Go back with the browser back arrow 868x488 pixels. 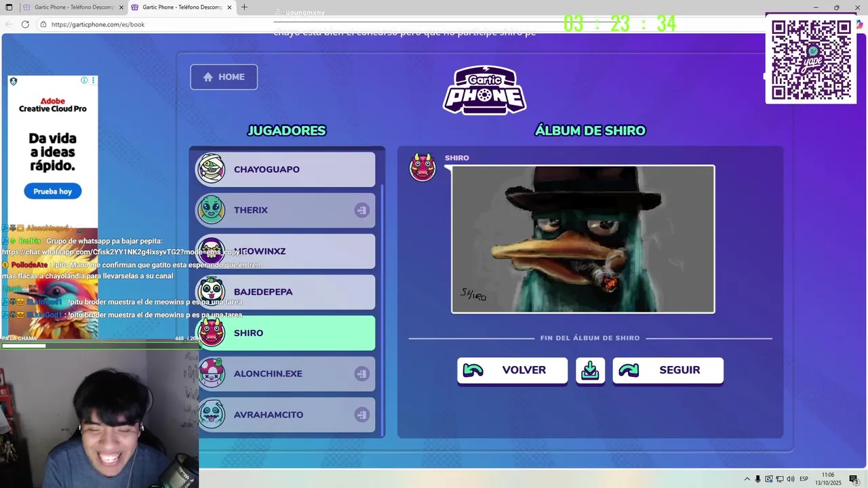(8, 24)
